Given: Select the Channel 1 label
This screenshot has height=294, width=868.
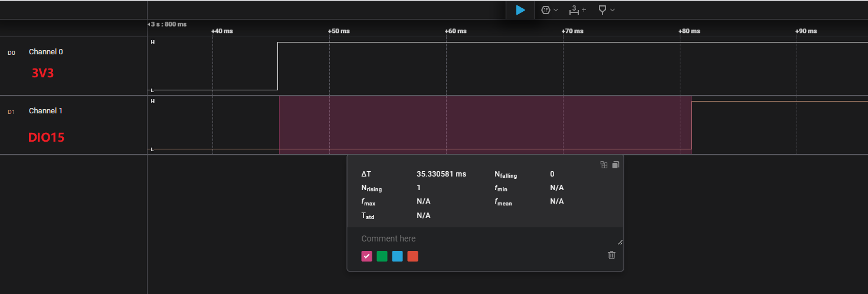Looking at the screenshot, I should [46, 111].
